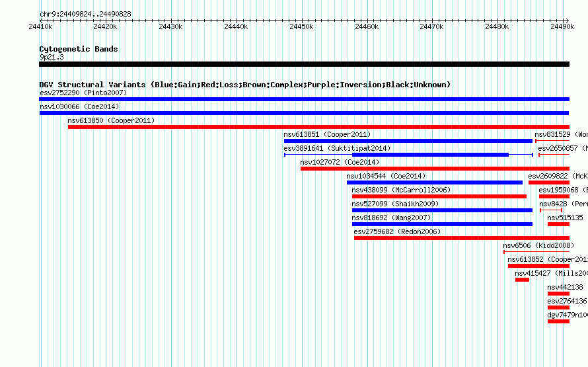Select the thin red nsv8428 variant line
Viewport: 588px width, 367px height.
551,210
